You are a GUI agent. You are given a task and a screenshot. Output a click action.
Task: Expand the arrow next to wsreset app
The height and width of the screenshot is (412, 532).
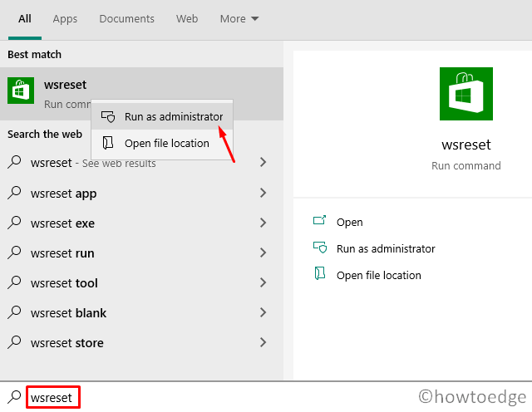(x=263, y=194)
